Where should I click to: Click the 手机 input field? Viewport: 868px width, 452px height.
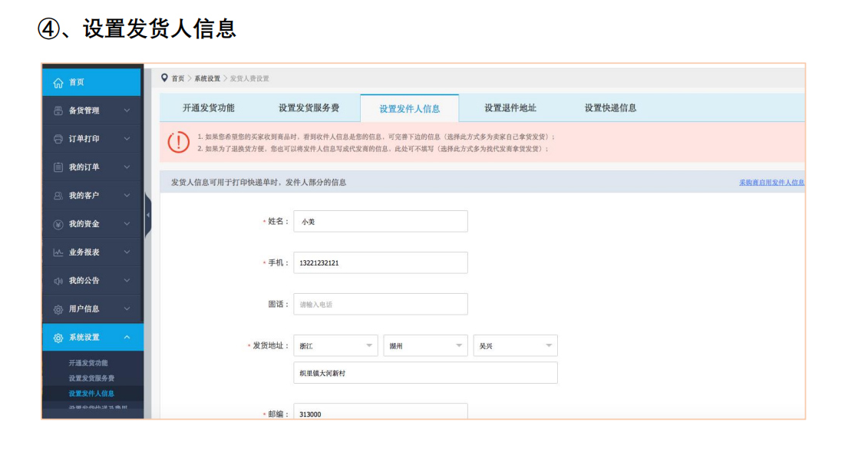381,262
